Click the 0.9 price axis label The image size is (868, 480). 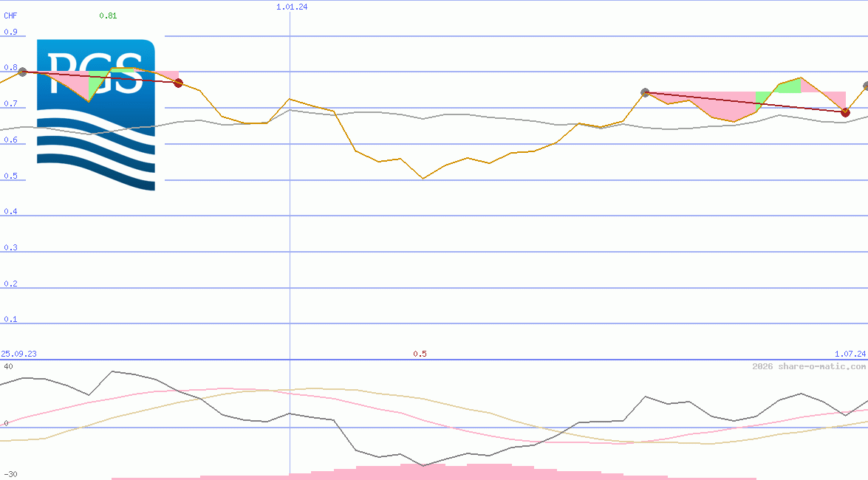tap(10, 32)
